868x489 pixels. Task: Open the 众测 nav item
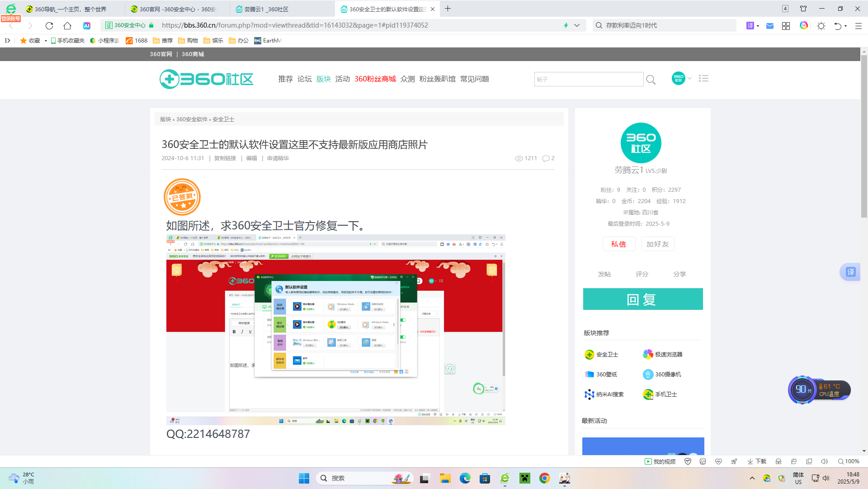point(407,79)
